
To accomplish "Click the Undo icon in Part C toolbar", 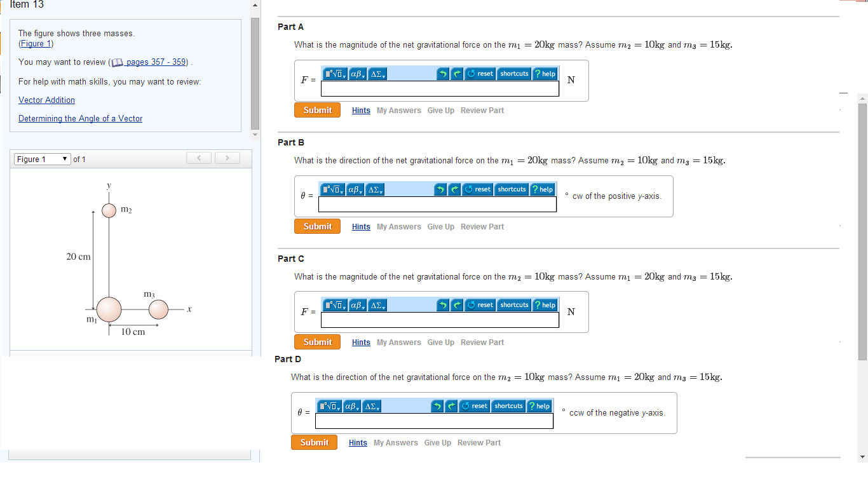I will coord(443,304).
